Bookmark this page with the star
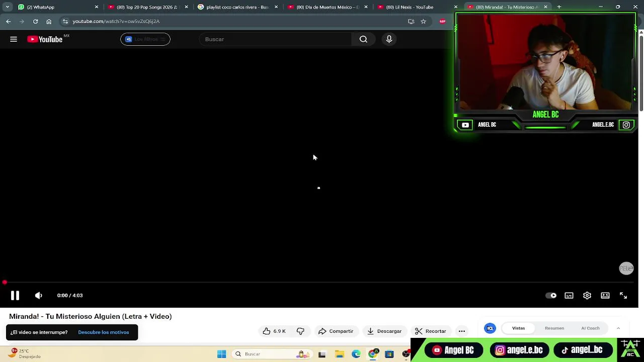Screen dimensions: 644x362 (424, 21)
